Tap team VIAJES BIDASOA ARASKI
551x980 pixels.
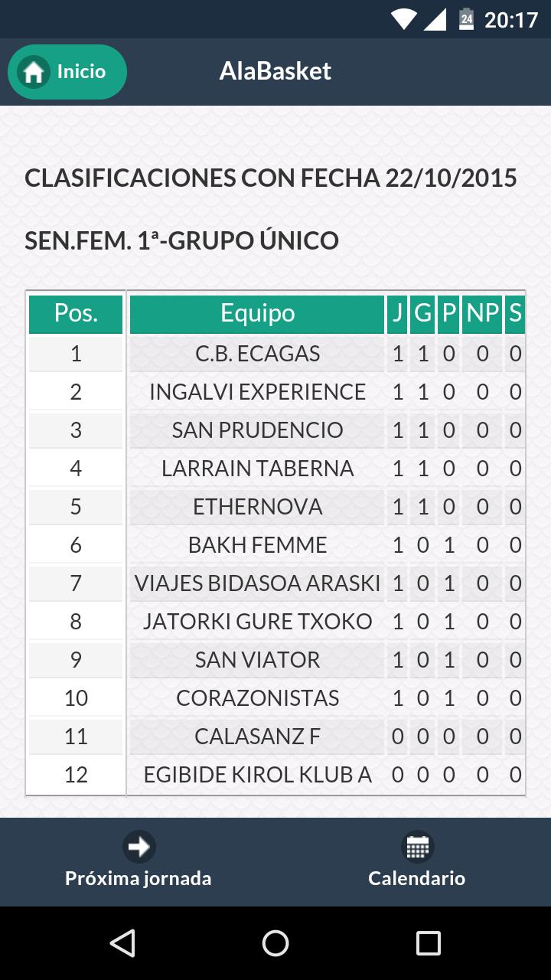click(257, 583)
